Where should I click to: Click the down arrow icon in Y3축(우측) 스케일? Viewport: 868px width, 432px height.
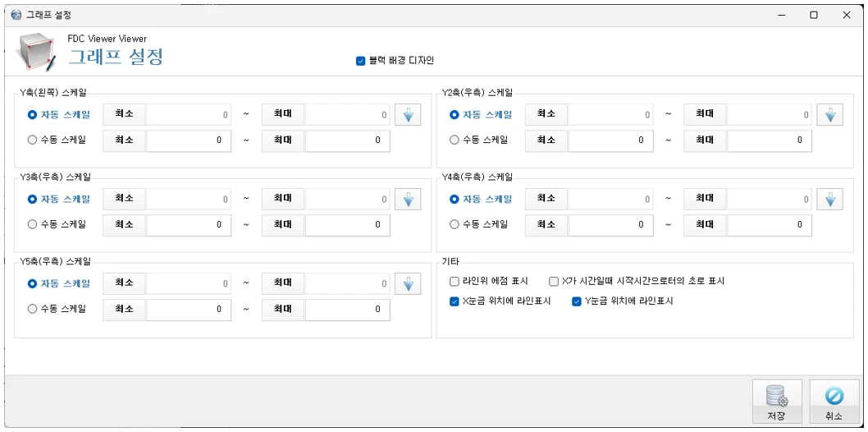[408, 200]
